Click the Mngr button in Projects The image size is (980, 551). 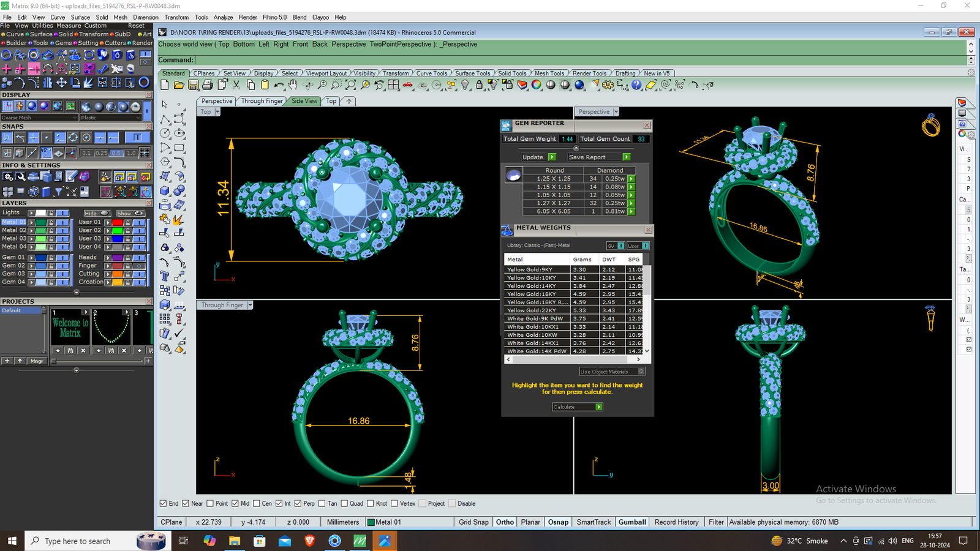37,361
